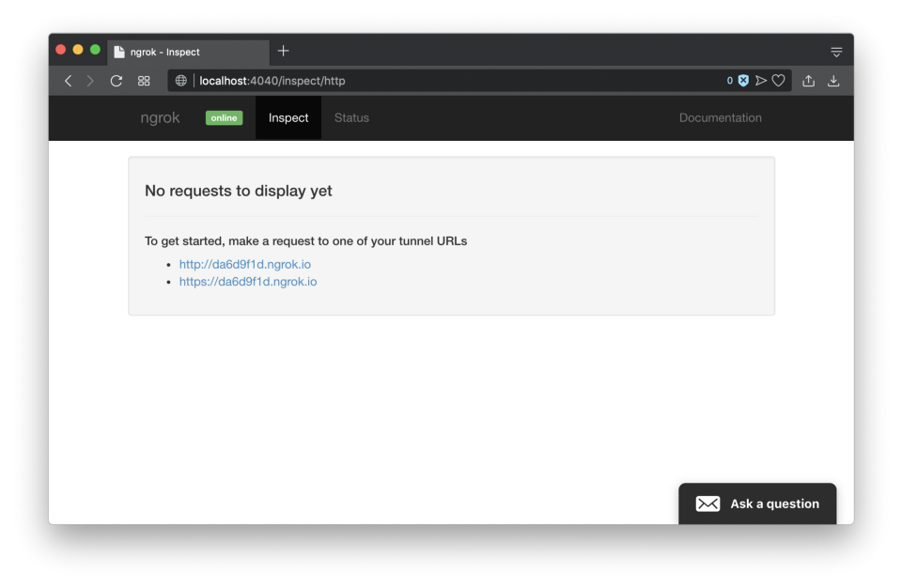The image size is (902, 588).
Task: Focus the address bar URL field
Action: coord(451,81)
